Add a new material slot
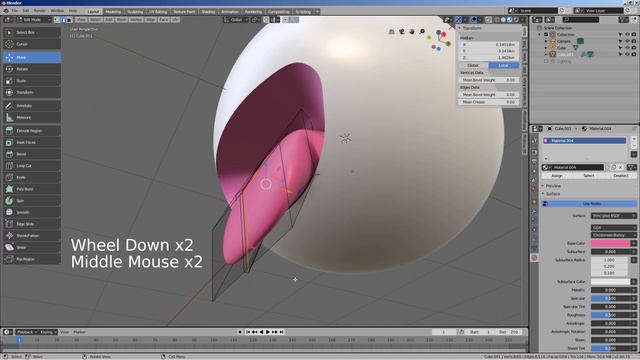This screenshot has width=640, height=360. click(634, 140)
